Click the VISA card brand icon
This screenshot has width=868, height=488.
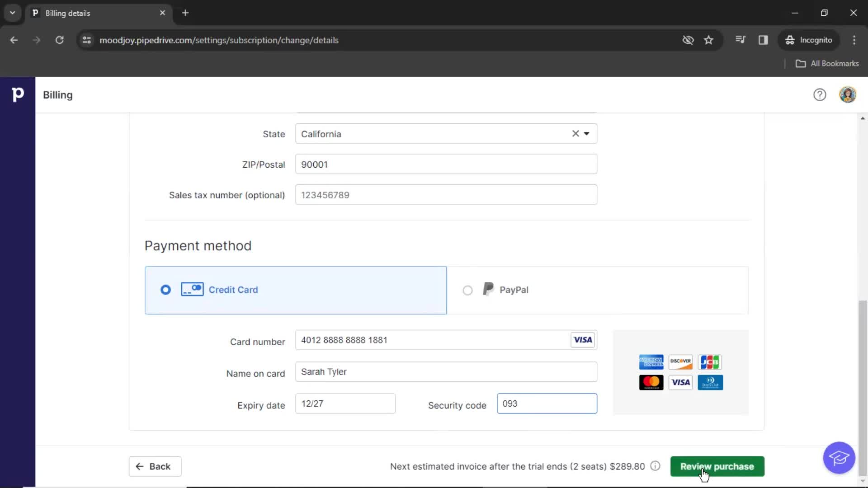click(x=680, y=382)
